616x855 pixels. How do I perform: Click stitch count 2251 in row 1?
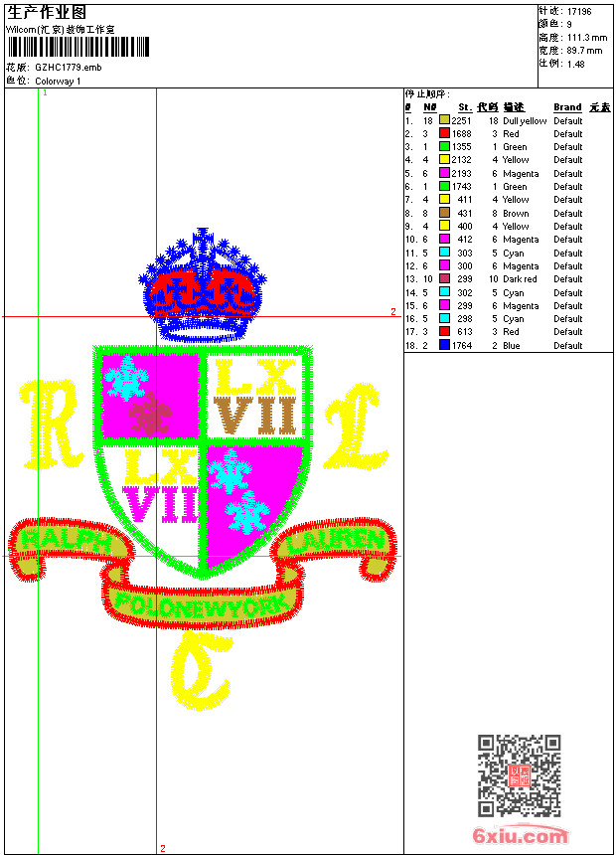461,121
